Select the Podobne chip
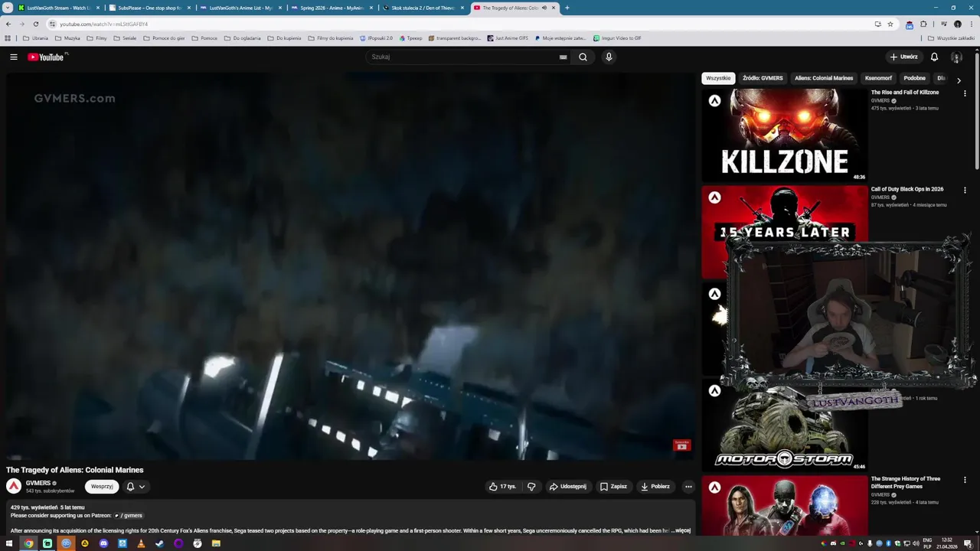 tap(914, 78)
